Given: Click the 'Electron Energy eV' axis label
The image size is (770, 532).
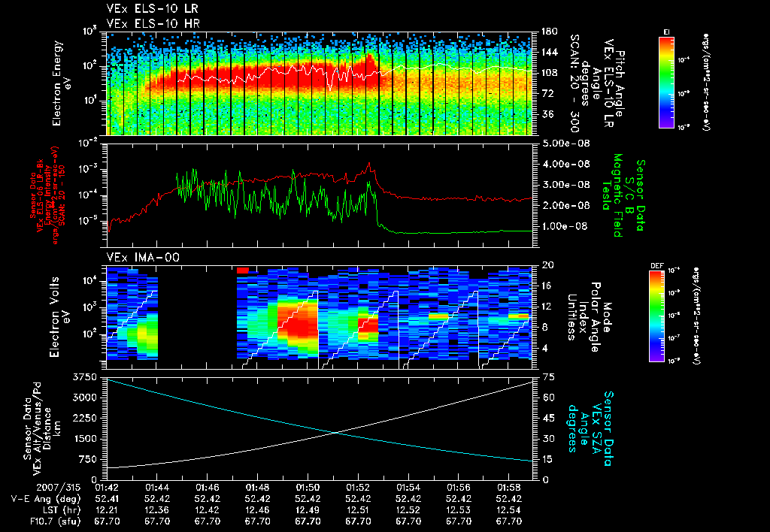Looking at the screenshot, I should [62, 83].
